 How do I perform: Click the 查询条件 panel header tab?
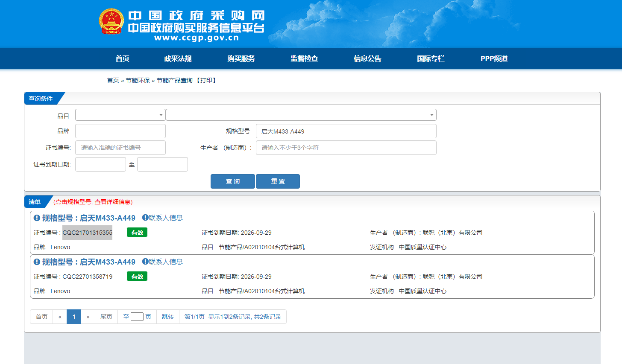(41, 99)
